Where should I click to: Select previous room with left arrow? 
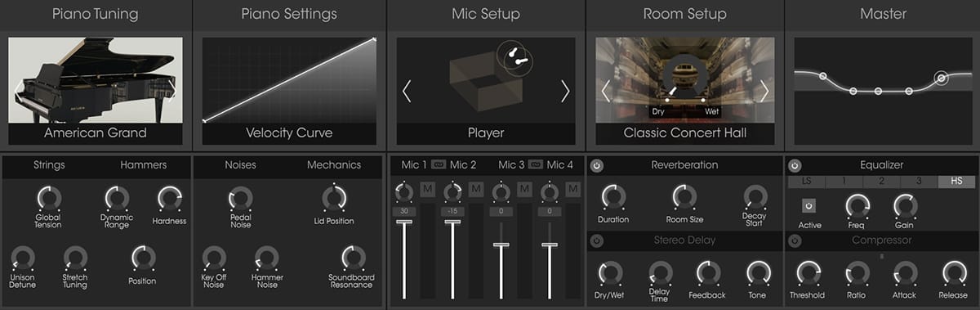606,91
